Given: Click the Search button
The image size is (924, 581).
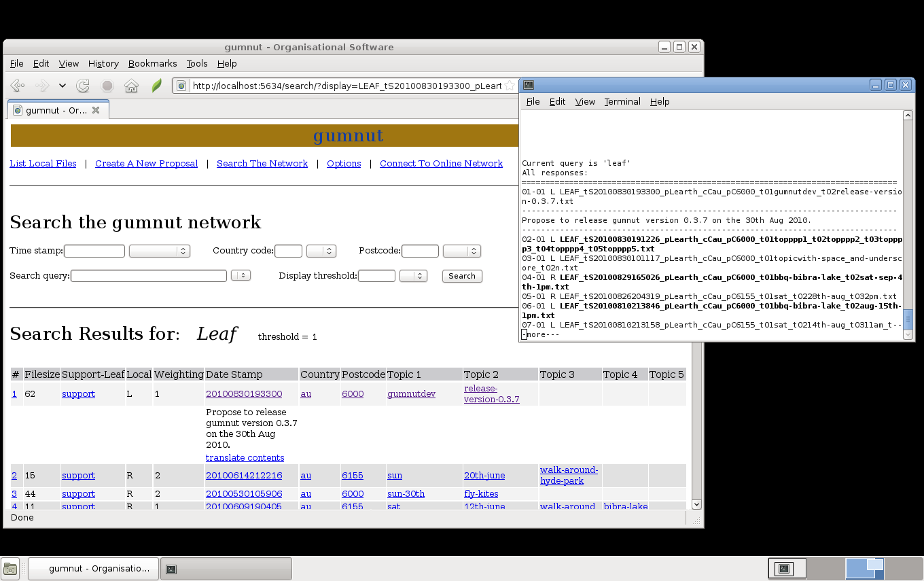Looking at the screenshot, I should click(x=462, y=276).
